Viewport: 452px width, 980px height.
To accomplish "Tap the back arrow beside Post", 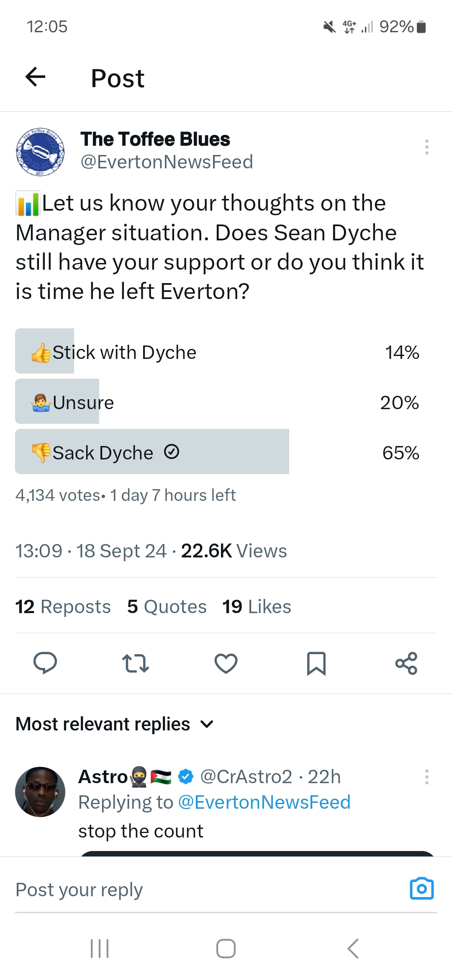I will click(36, 77).
